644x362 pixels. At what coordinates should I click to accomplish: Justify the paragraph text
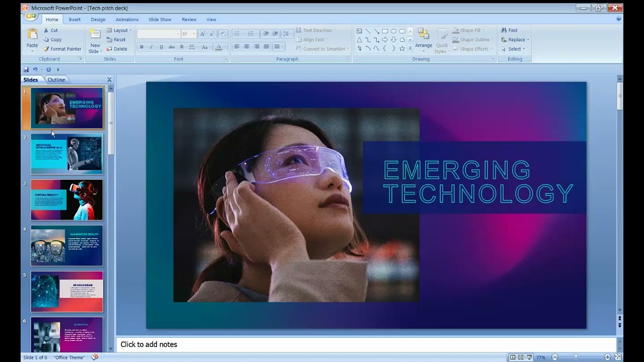click(x=267, y=47)
